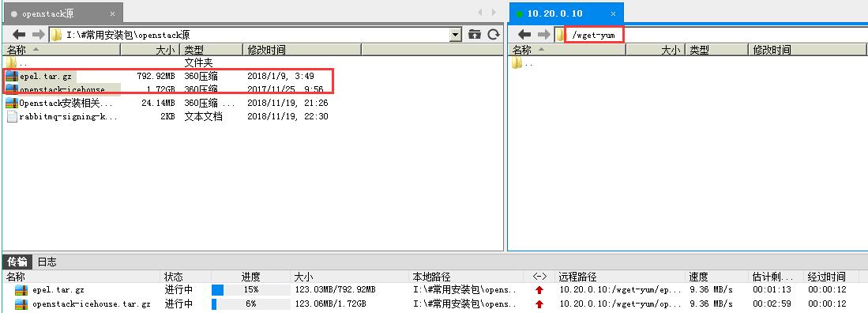Select the rabbitmq-signing-k text file
The image size is (868, 313).
(68, 116)
